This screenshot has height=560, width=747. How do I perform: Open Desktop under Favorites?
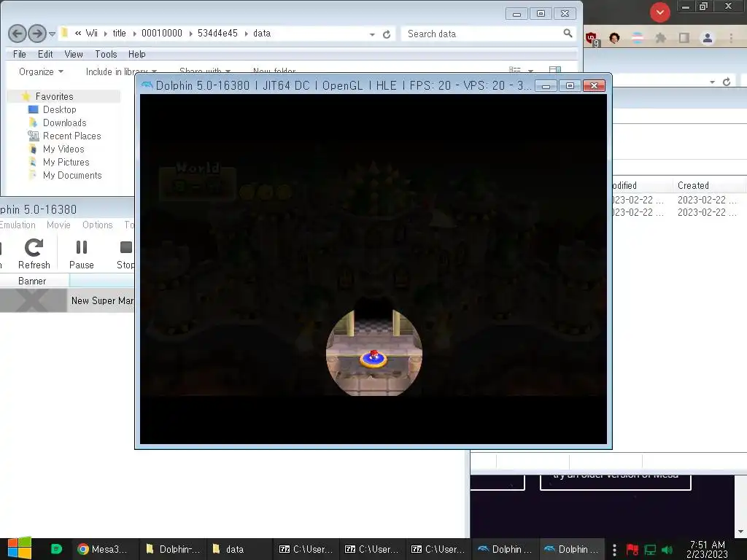(x=59, y=109)
